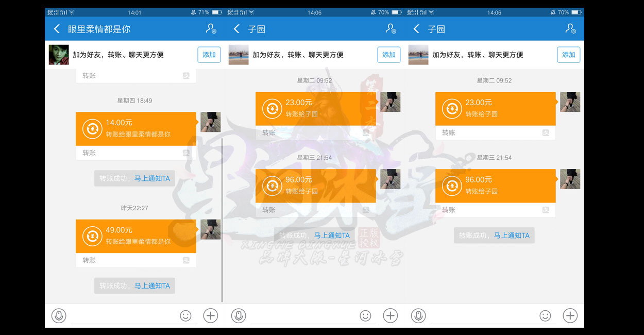Open emoji smiley picker in leftmost chat

185,315
